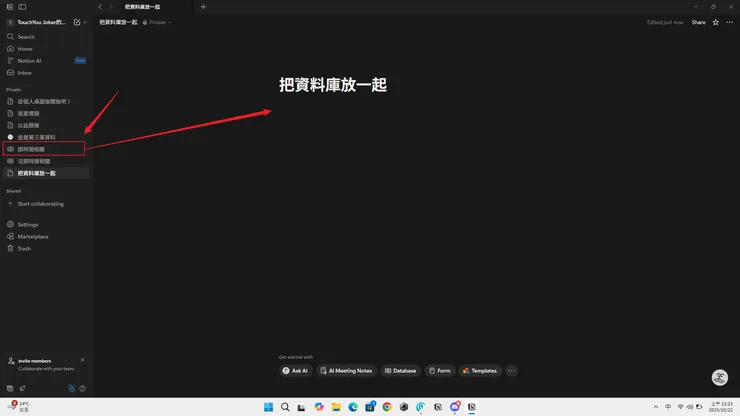This screenshot has width=740, height=416.
Task: Open the 沒跟時間相關 database in the sidebar
Action: point(45,161)
